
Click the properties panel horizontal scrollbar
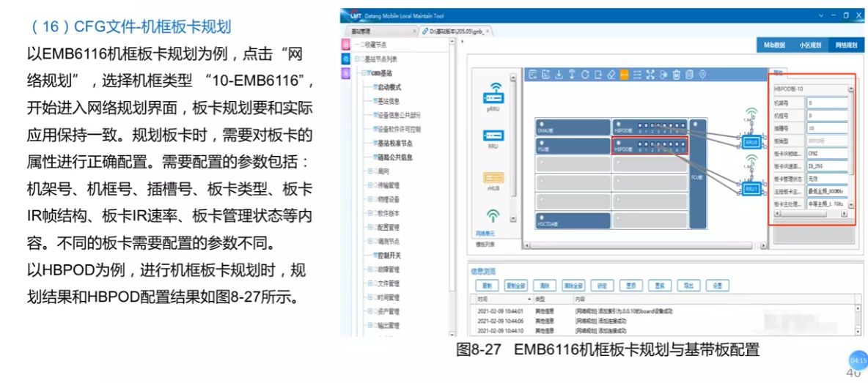coord(809,212)
